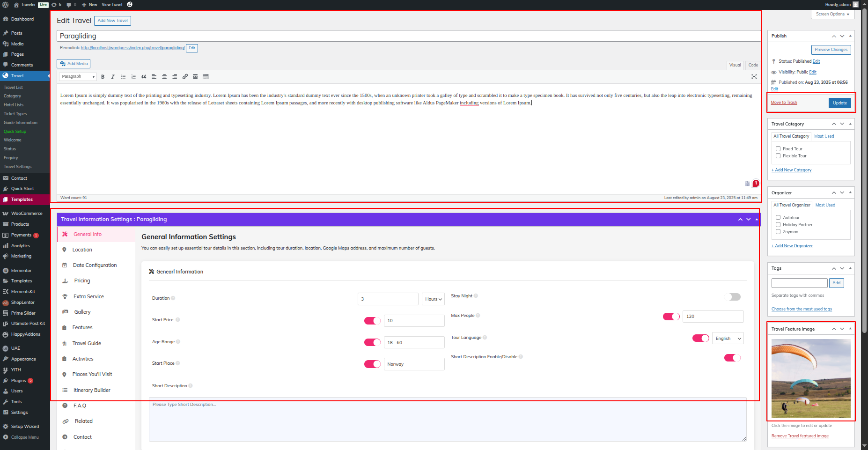Screen dimensions: 868x450
Task: Check the Fixed Tour category checkbox
Action: tap(778, 149)
